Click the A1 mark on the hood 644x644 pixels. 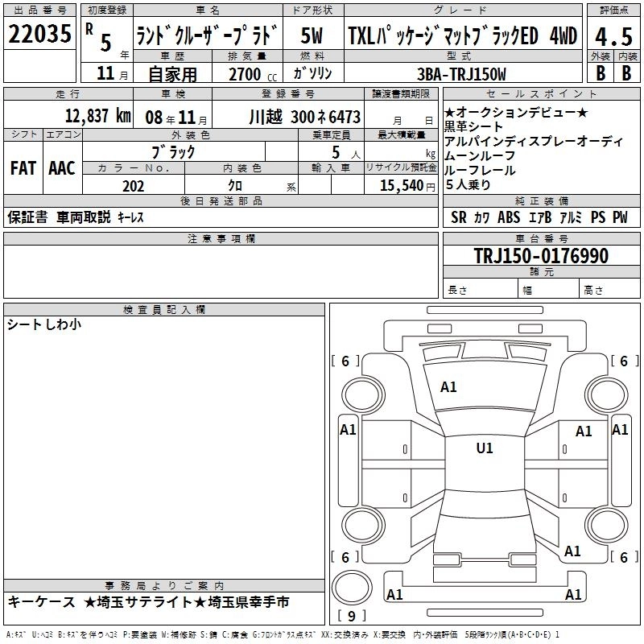coord(448,387)
